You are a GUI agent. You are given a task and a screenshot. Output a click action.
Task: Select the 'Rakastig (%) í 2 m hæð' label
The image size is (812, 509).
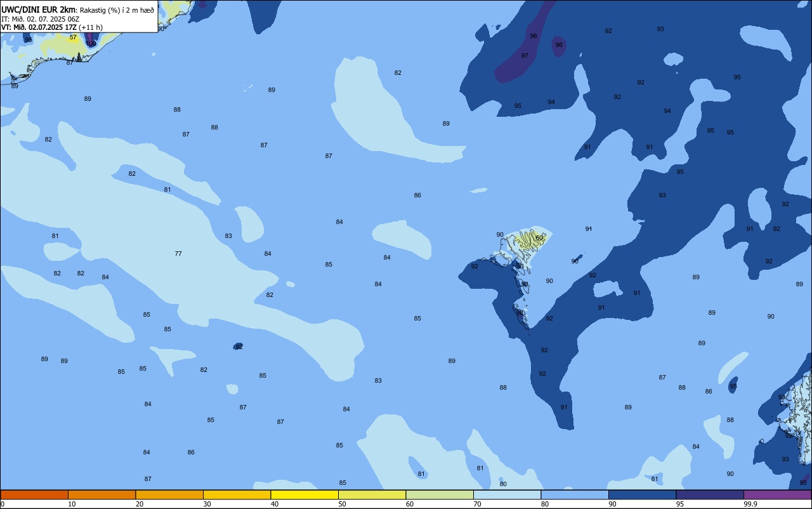tap(117, 10)
